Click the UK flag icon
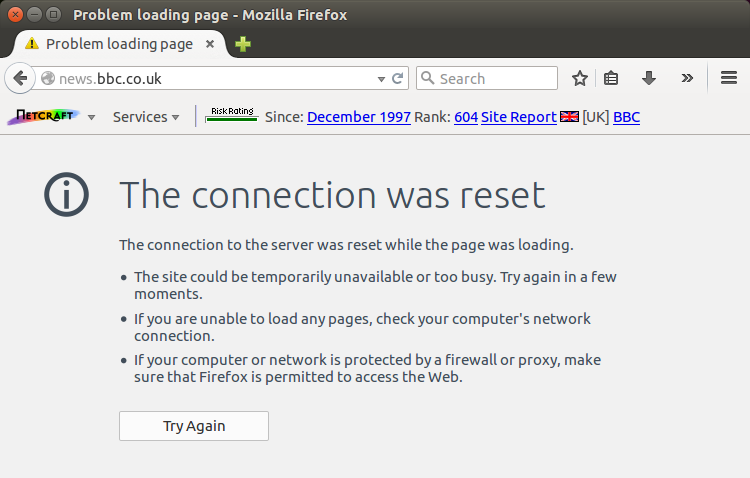This screenshot has height=478, width=750. click(569, 117)
